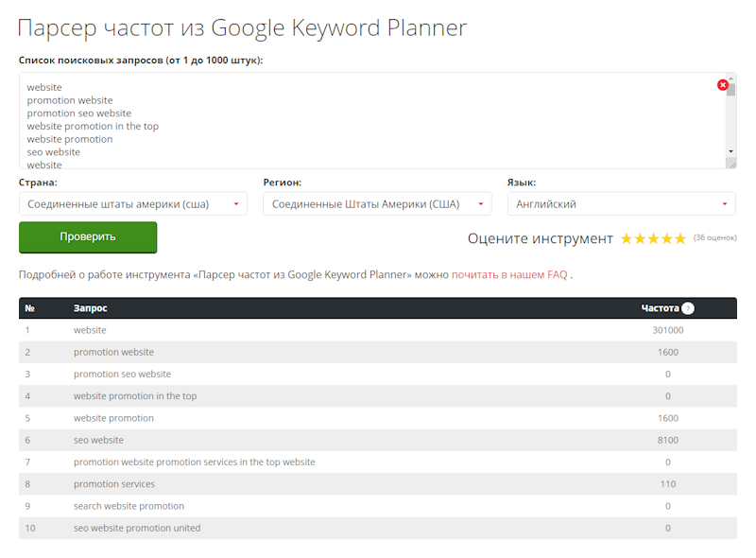Select 'promotion website' in results row 2
756x558 pixels.
pyautogui.click(x=113, y=353)
